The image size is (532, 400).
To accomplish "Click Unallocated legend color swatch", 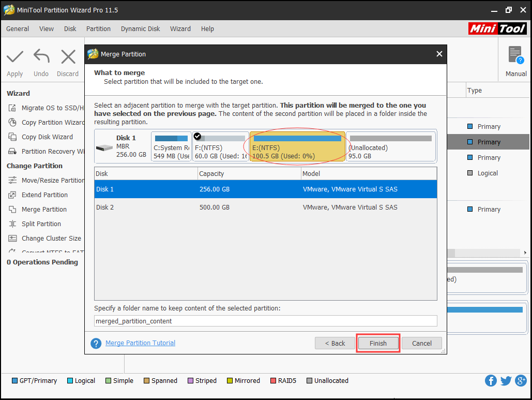I will [309, 381].
